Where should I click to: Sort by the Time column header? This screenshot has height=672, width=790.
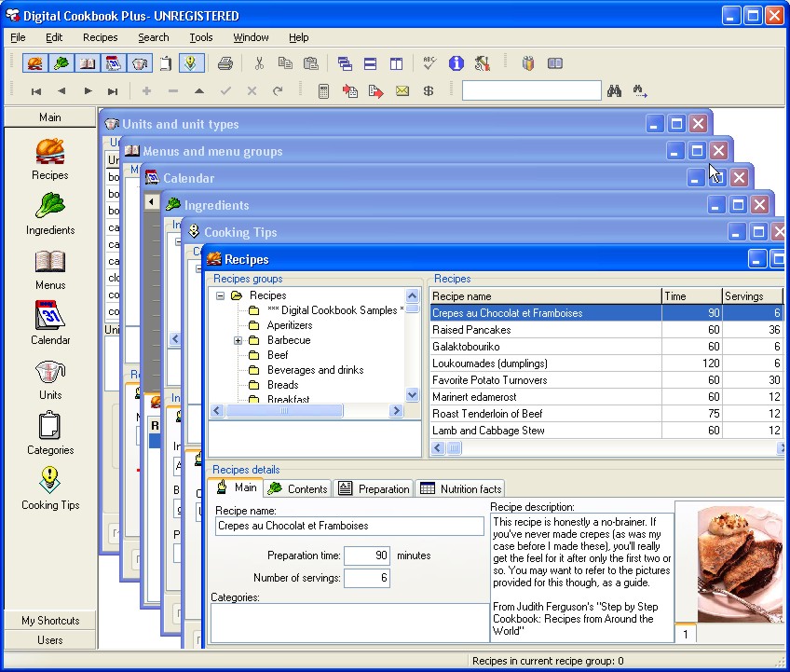(x=692, y=296)
